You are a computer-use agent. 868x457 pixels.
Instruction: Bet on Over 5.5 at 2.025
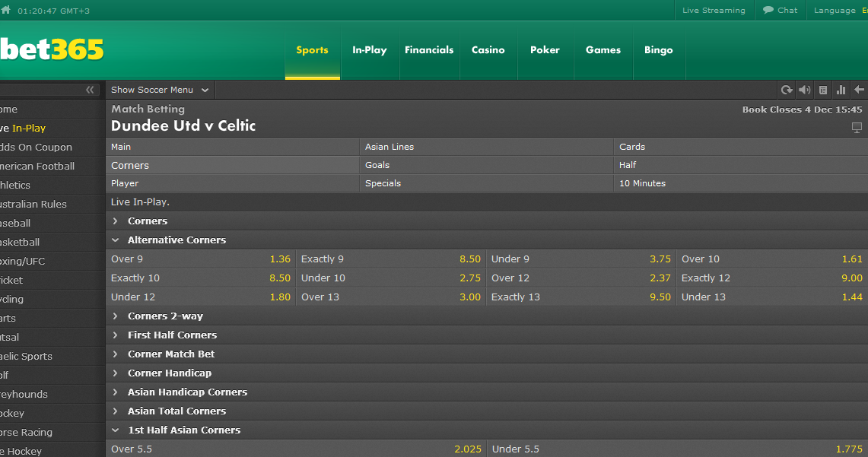click(x=296, y=449)
